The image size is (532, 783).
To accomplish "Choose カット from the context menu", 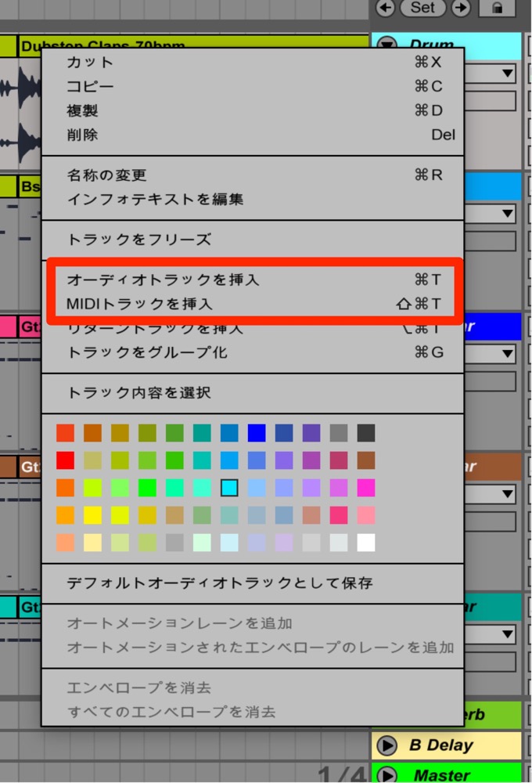I will click(x=253, y=62).
